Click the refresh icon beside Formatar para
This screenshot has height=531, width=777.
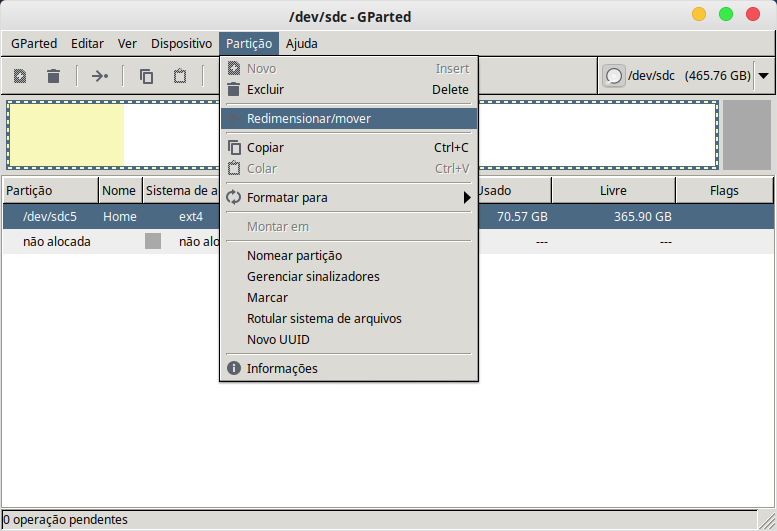tap(233, 197)
